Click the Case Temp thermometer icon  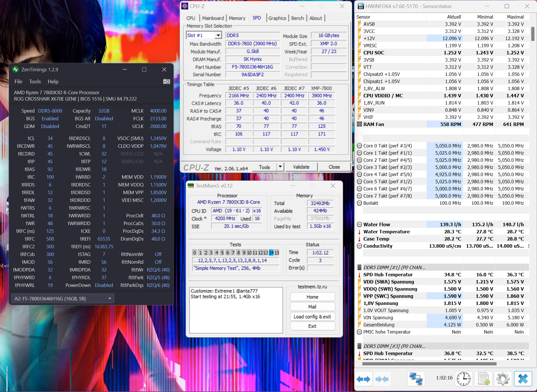click(x=359, y=239)
